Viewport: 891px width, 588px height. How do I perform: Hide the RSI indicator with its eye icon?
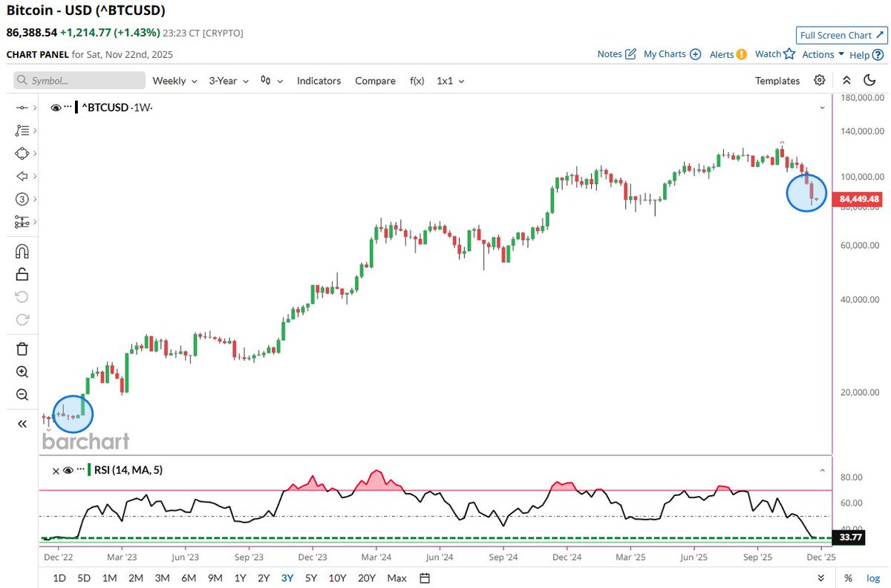68,470
